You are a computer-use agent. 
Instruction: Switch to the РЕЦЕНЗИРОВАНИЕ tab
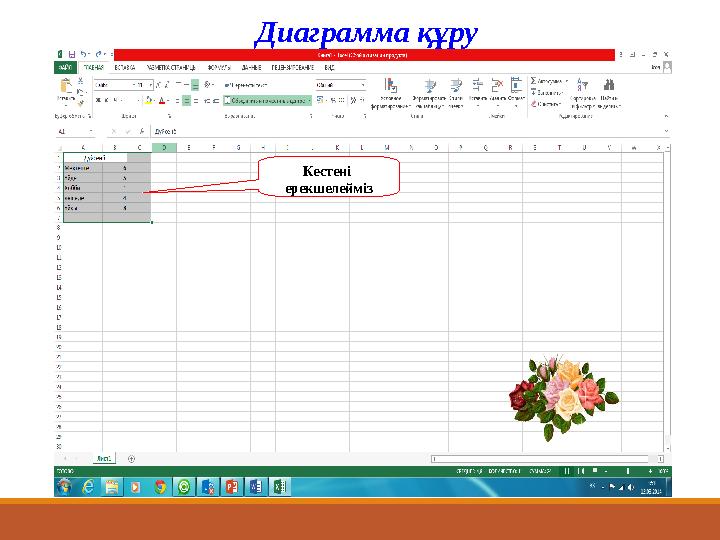292,68
